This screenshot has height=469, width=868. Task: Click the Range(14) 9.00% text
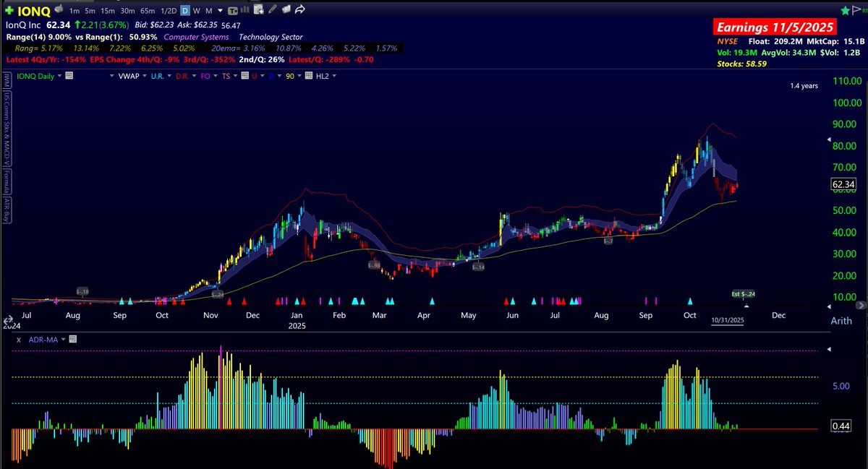[x=38, y=37]
